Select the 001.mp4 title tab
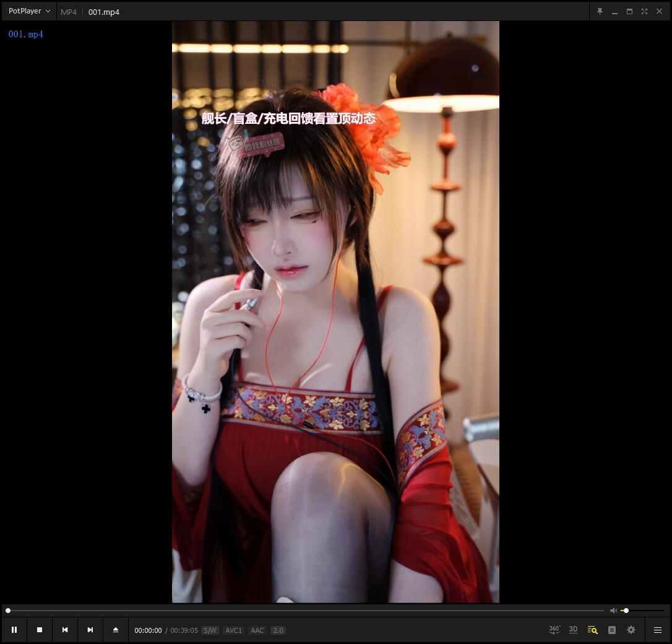Viewport: 672px width, 644px height. click(x=104, y=12)
